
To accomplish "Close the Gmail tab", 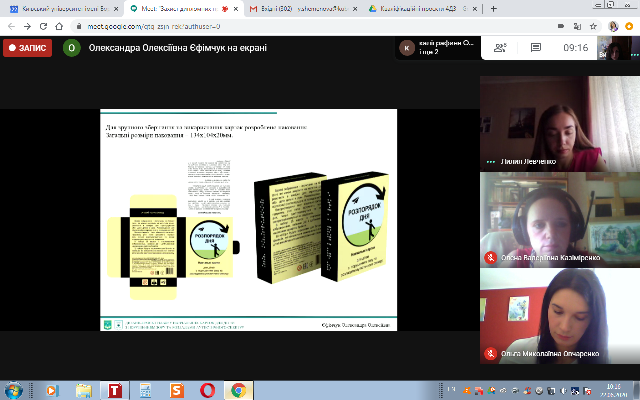I will point(355,9).
